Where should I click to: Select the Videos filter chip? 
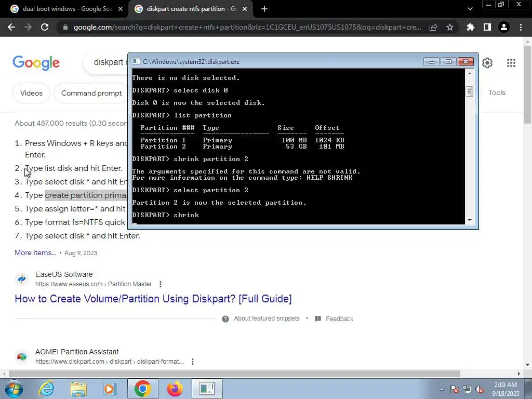[31, 93]
